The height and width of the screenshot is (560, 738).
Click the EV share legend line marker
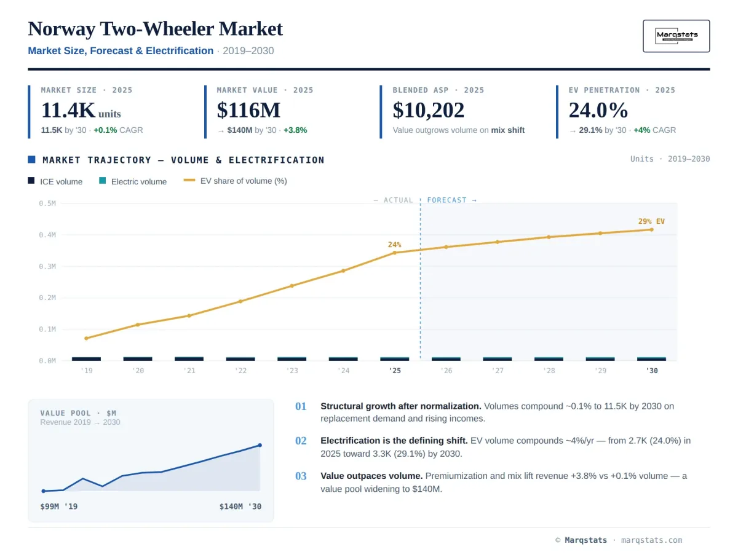189,181
